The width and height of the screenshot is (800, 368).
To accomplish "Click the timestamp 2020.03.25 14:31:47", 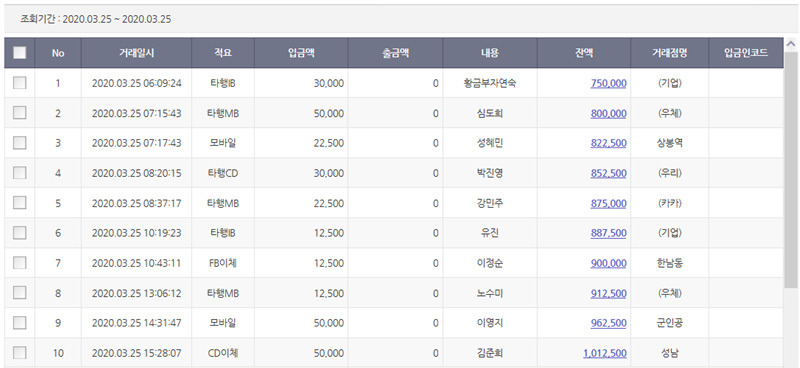I will coord(136,324).
